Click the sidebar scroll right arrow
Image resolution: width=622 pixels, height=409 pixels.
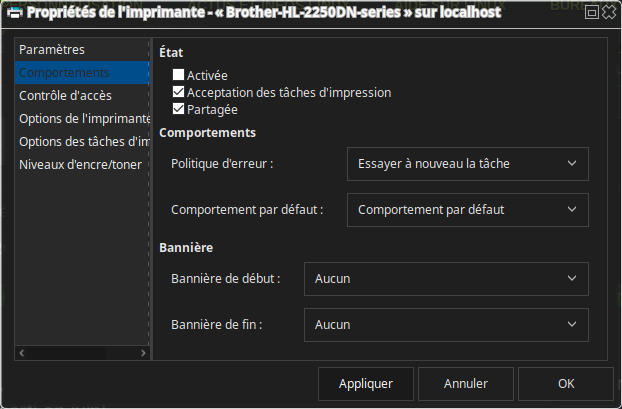click(144, 352)
